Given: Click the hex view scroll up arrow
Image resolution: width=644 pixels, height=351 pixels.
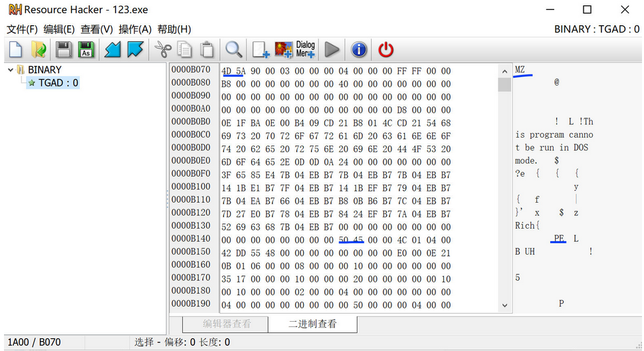Looking at the screenshot, I should click(x=505, y=72).
